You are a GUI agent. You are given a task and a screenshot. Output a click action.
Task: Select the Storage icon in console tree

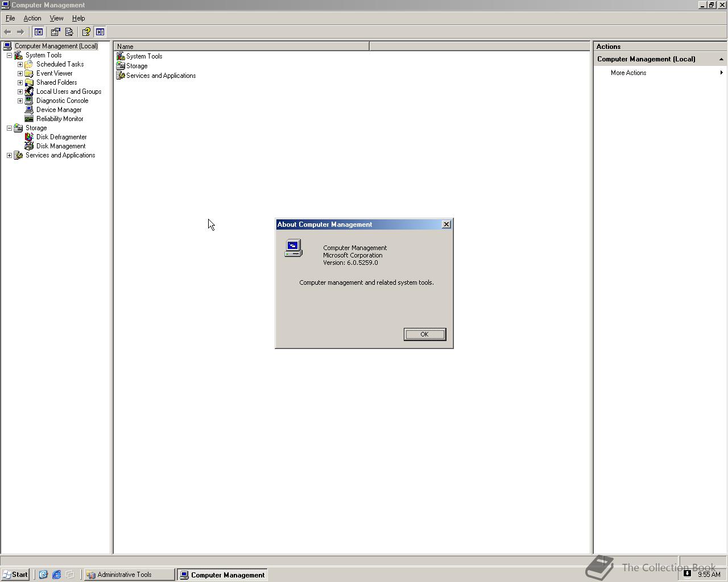[x=18, y=128]
